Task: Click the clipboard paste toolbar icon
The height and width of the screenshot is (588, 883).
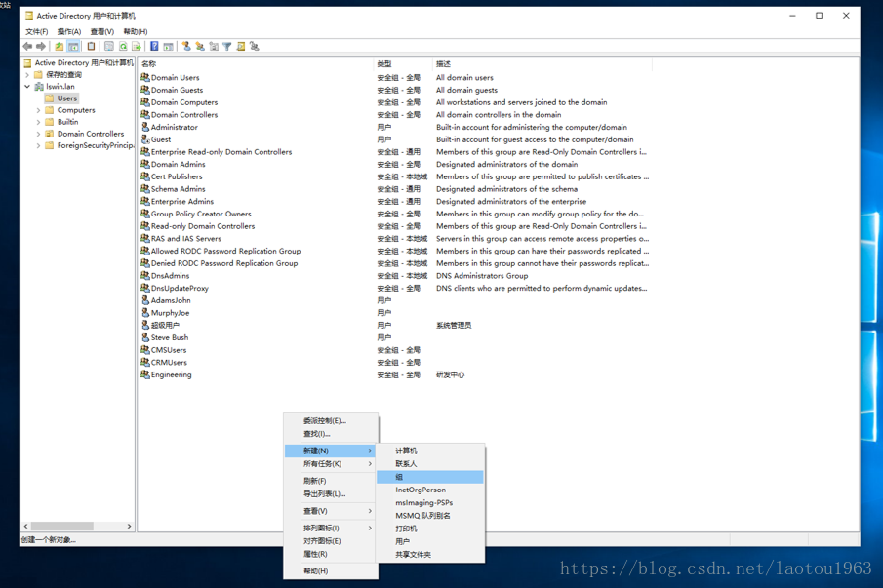Action: pos(91,46)
